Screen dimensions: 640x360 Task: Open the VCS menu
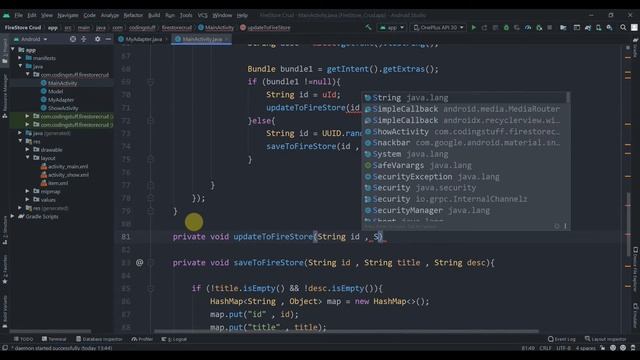pyautogui.click(x=202, y=15)
